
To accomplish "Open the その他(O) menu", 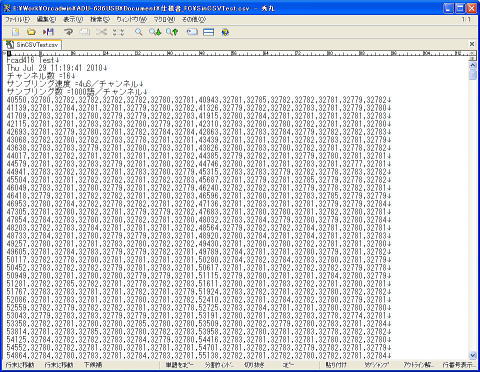I will 194,20.
